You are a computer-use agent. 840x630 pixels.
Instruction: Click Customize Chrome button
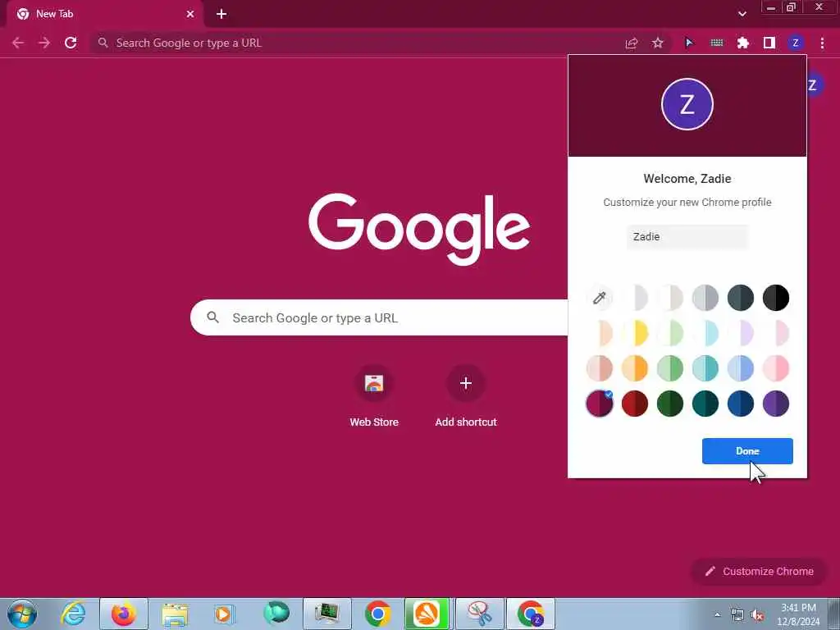(x=760, y=571)
